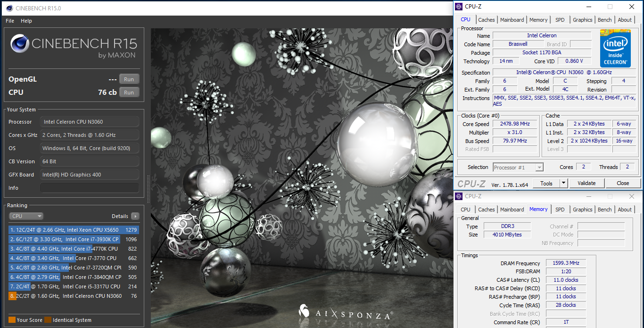
Task: Click the CAS# Latency value 11.0 clocks
Action: tap(567, 280)
